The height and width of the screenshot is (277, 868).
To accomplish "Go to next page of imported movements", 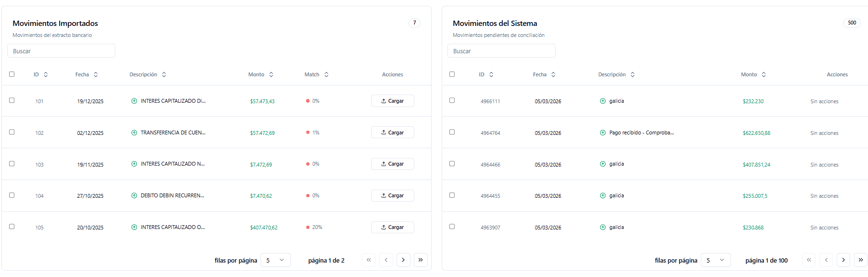I will point(403,260).
